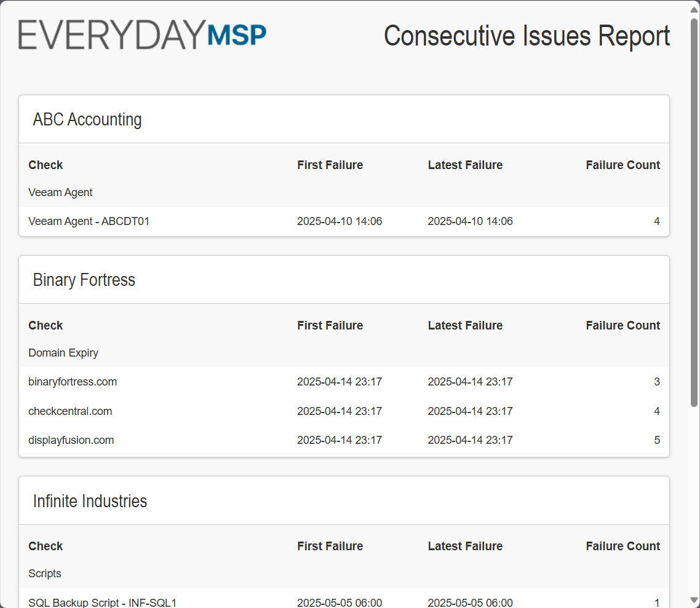Select SQL Backup Script - INF-SQL1 row

(x=103, y=602)
